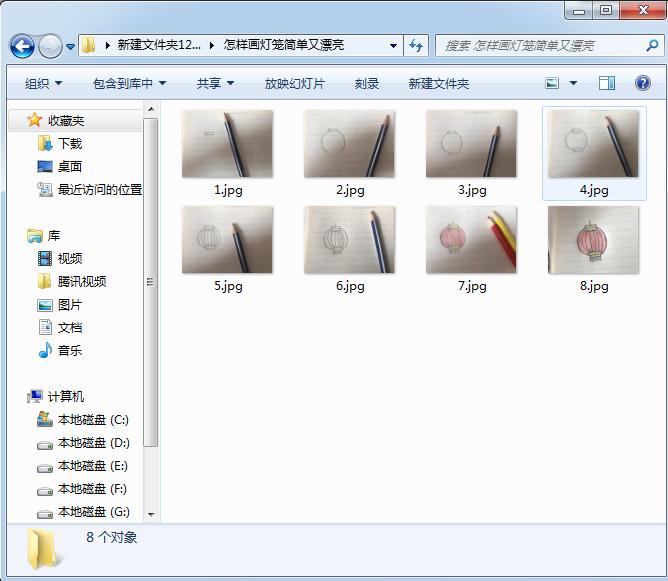The height and width of the screenshot is (581, 668).
Task: Click the navigation pane scrollbar thumb
Action: pyautogui.click(x=151, y=282)
